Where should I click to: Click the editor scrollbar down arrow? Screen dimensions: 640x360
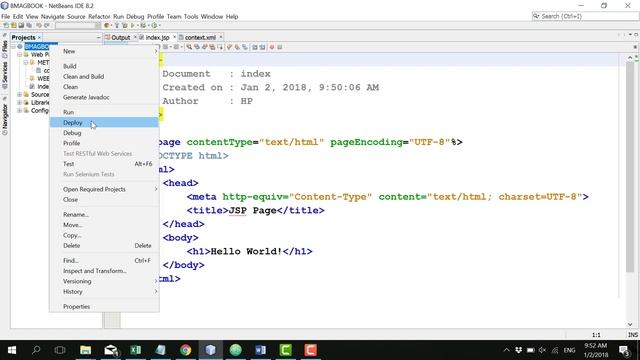[x=630, y=324]
